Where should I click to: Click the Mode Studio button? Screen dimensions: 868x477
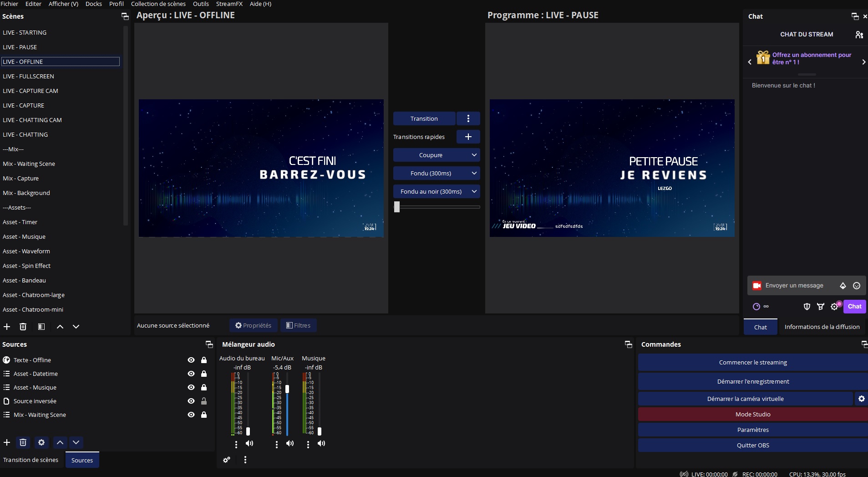pyautogui.click(x=753, y=414)
